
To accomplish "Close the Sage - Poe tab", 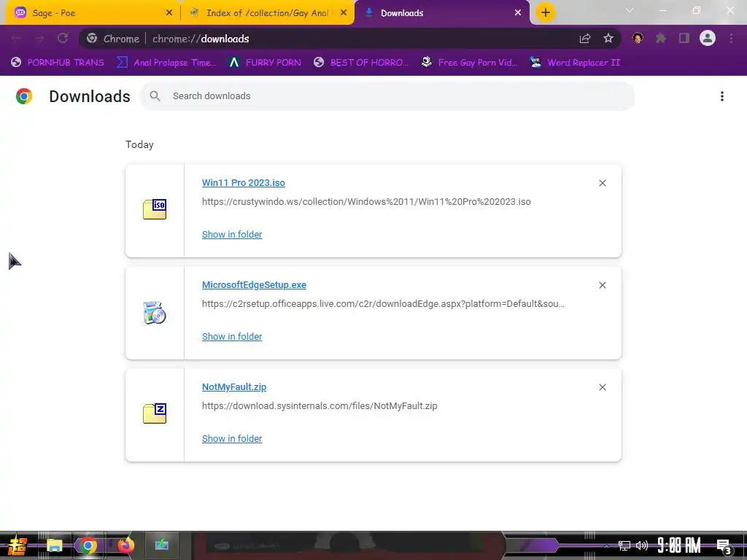I will click(169, 13).
